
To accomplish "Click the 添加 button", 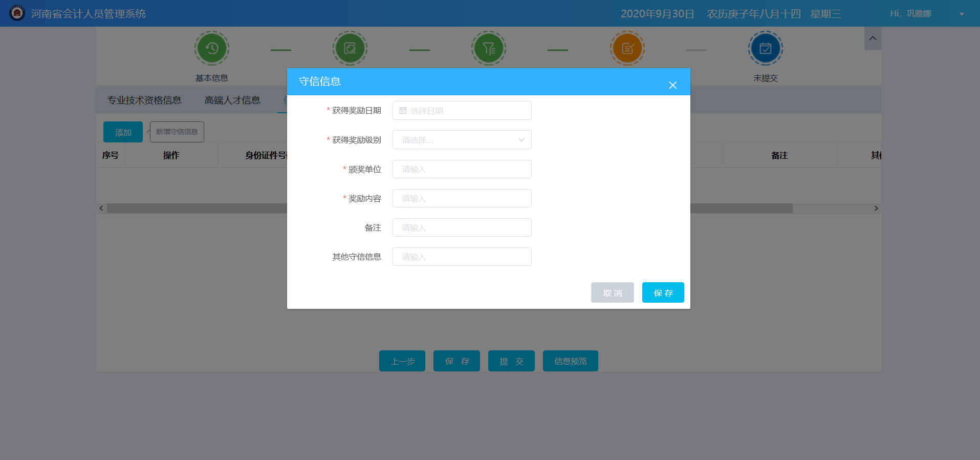I will point(123,133).
